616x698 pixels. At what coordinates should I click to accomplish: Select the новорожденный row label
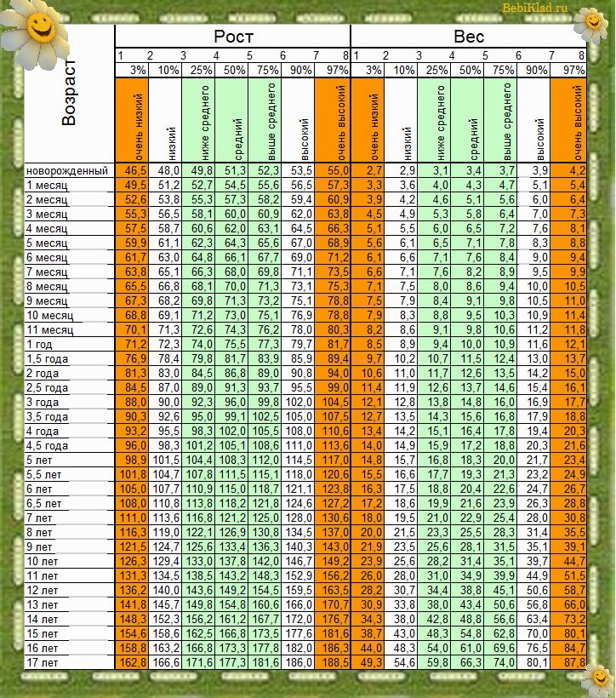click(67, 170)
